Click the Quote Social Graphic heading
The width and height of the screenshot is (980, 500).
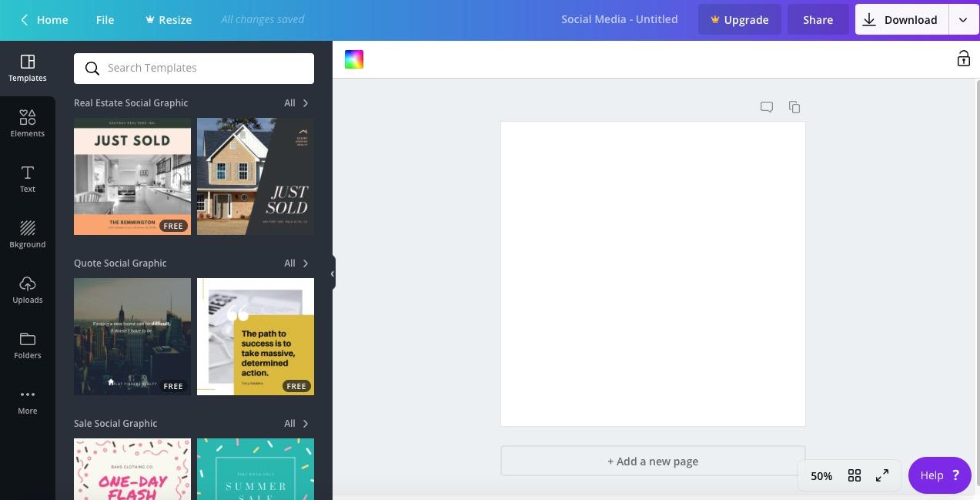(x=120, y=263)
